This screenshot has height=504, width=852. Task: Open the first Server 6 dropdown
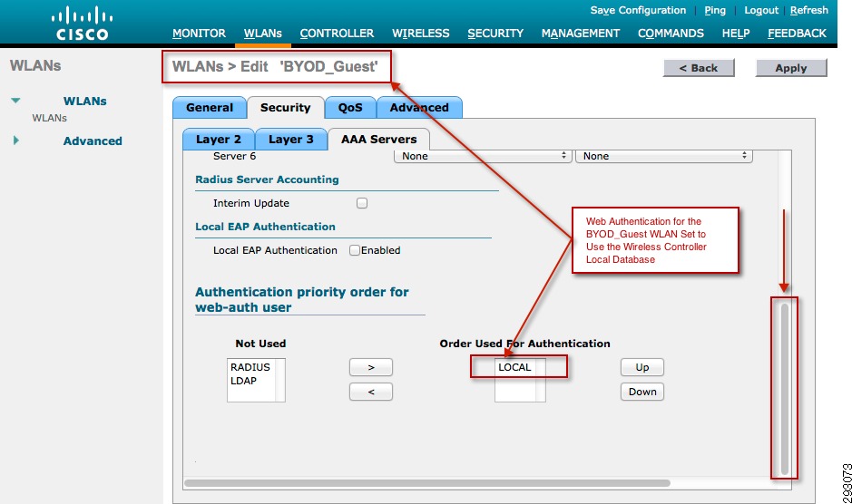pos(483,156)
